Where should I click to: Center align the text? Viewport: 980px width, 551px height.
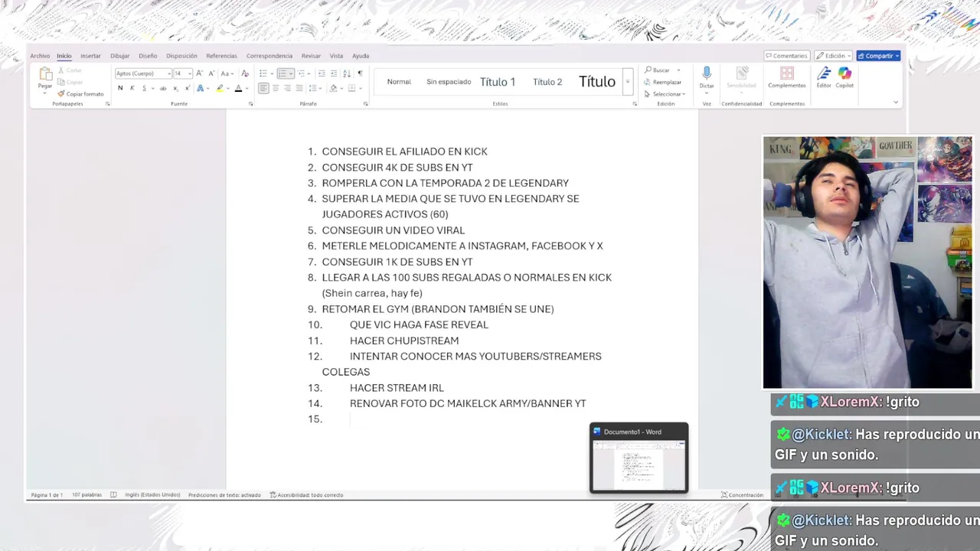(276, 88)
